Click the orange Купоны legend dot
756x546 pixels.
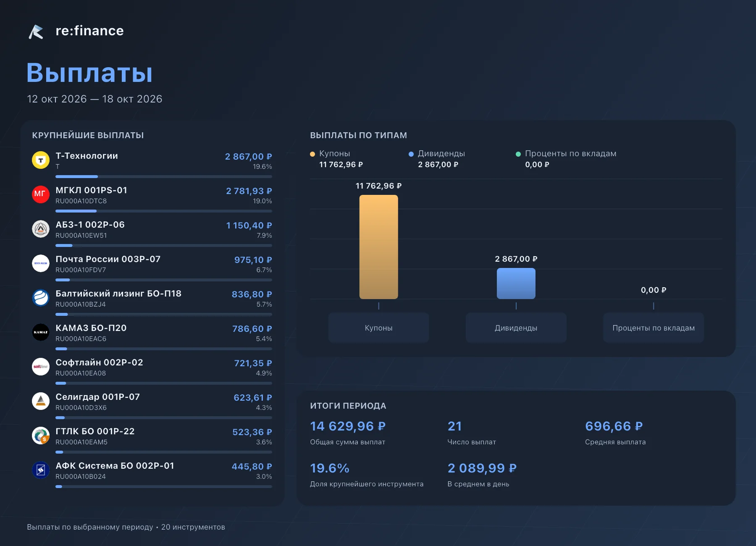(312, 154)
